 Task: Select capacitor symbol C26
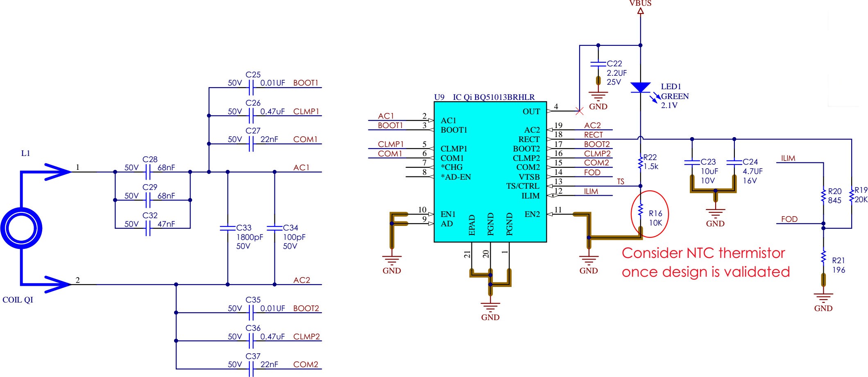point(252,116)
